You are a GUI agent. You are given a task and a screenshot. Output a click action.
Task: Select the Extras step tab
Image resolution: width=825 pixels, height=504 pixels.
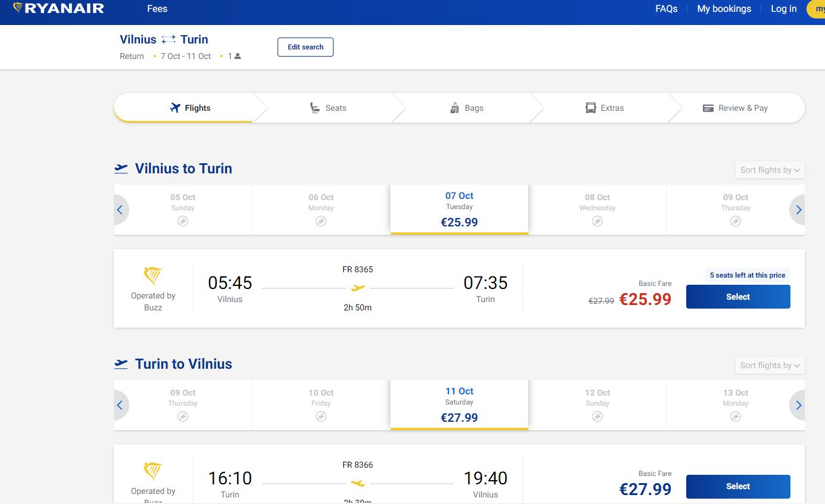click(605, 108)
